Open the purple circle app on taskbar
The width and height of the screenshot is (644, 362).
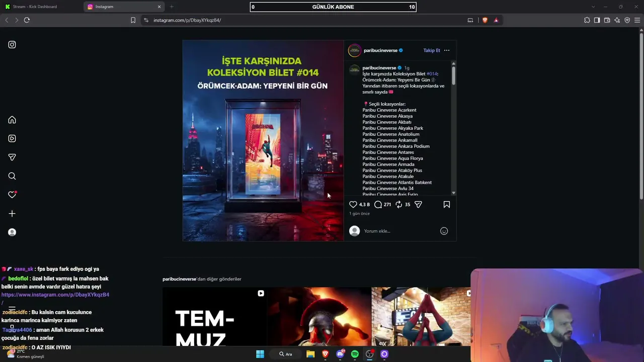[384, 354]
